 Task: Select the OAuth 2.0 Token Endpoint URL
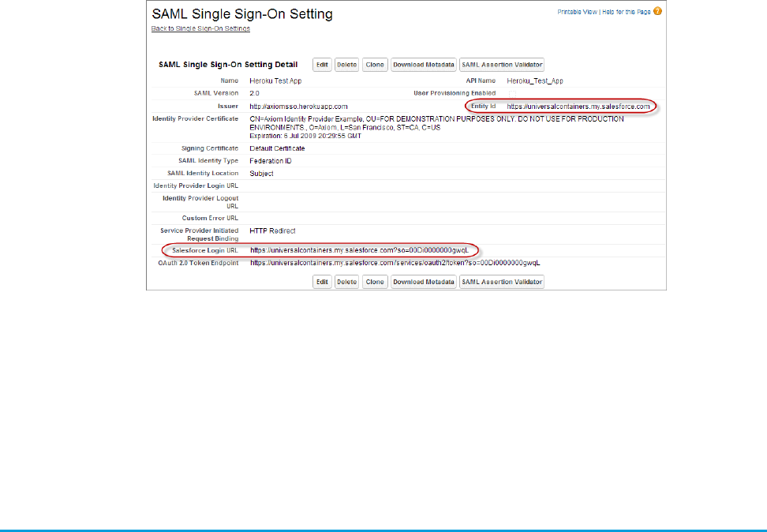(395, 263)
